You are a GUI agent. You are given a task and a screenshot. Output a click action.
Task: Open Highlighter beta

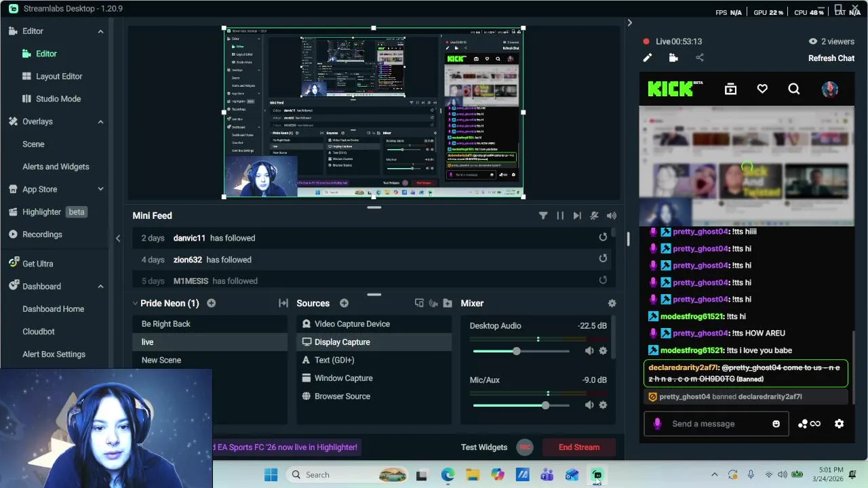coord(47,211)
